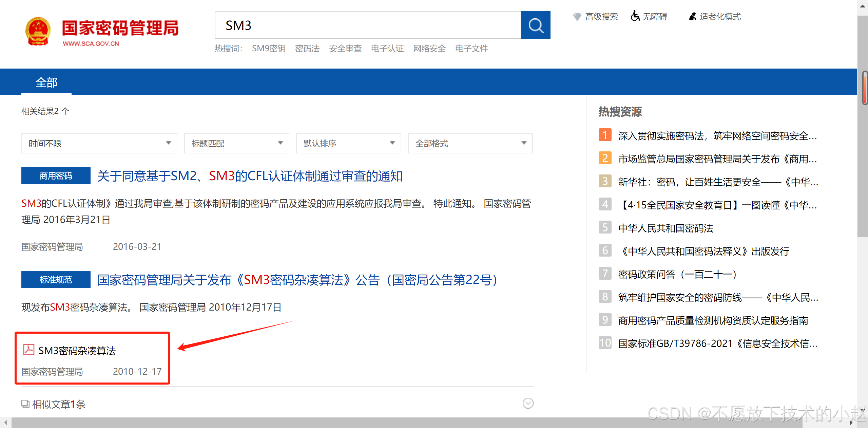Click the 无障碍 wheelchair accessibility icon
The image size is (868, 428).
coord(635,16)
